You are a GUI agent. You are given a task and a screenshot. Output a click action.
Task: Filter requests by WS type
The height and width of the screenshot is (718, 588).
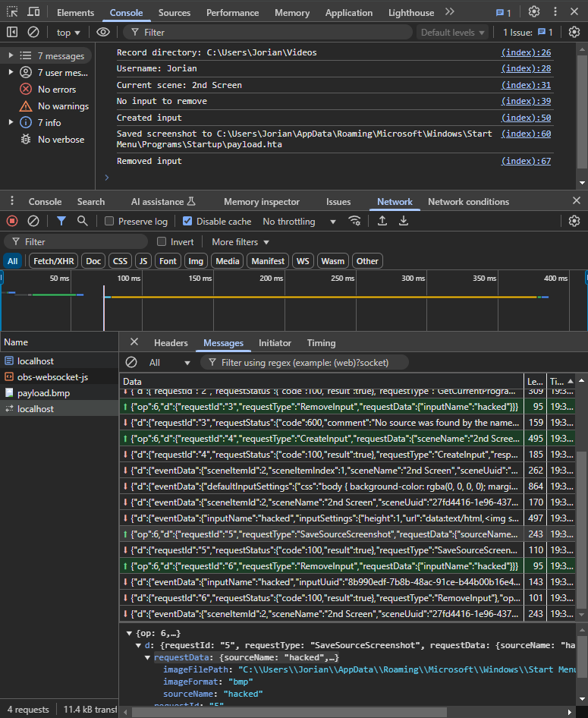(x=303, y=261)
